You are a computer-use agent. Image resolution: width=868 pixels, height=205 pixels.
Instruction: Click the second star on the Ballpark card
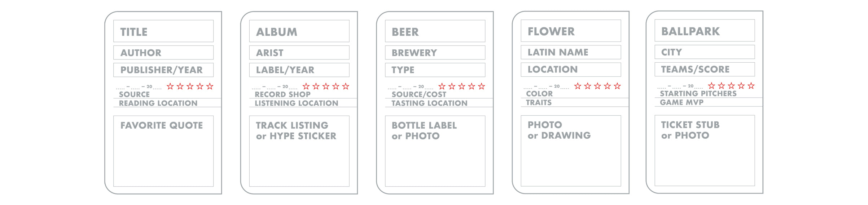click(x=721, y=85)
